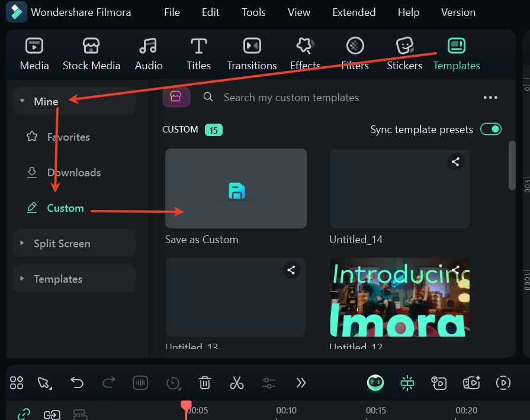Open the Stickers panel

pyautogui.click(x=404, y=54)
